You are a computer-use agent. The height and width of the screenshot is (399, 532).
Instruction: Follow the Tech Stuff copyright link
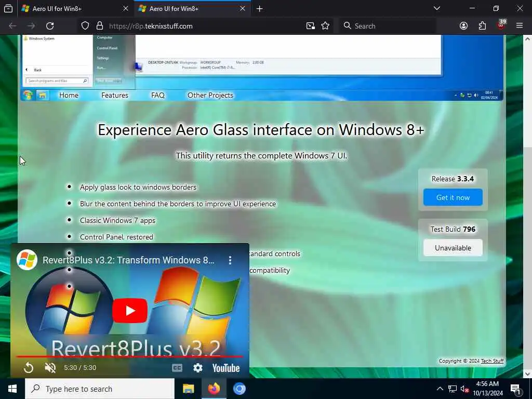point(493,361)
